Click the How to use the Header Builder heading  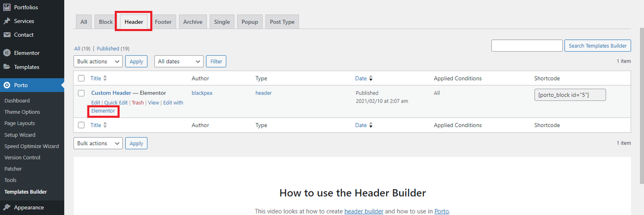(352, 193)
